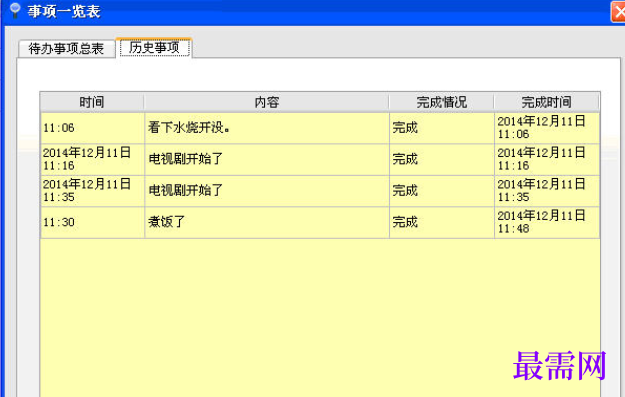Click 完成 status in the 煮饭了 row
The width and height of the screenshot is (625, 397).
(x=442, y=222)
